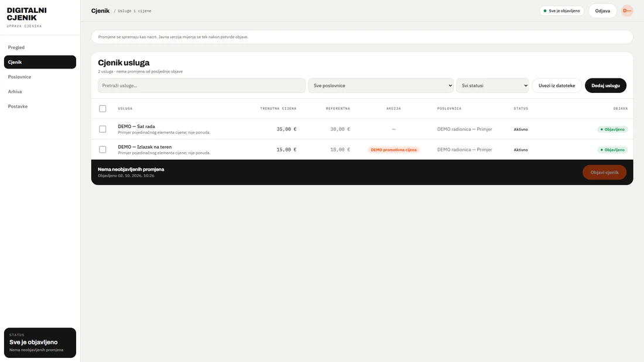Click Uvezi iz datoteke button
Screen dimensions: 644x362
557,85
